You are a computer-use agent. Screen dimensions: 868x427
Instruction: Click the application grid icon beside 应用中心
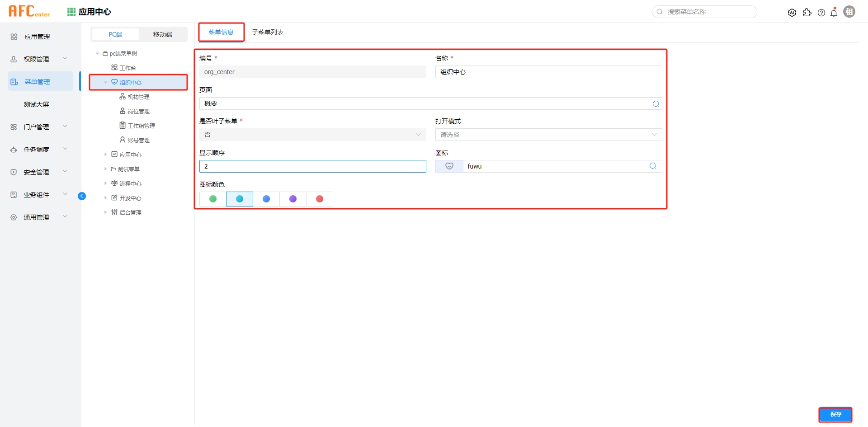pos(71,12)
